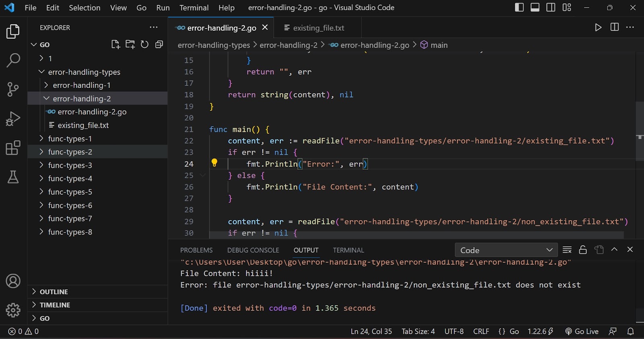Toggle output auto scroll lock
Screen dimensions: 644x339
tap(583, 250)
